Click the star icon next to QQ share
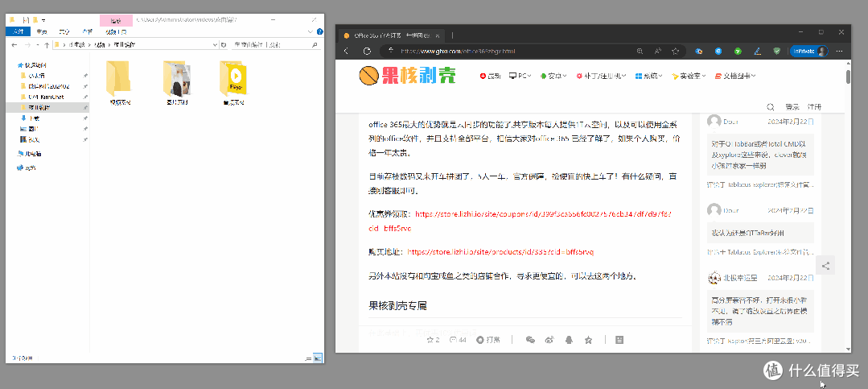Viewport: 868px width, 389px height. pyautogui.click(x=588, y=340)
